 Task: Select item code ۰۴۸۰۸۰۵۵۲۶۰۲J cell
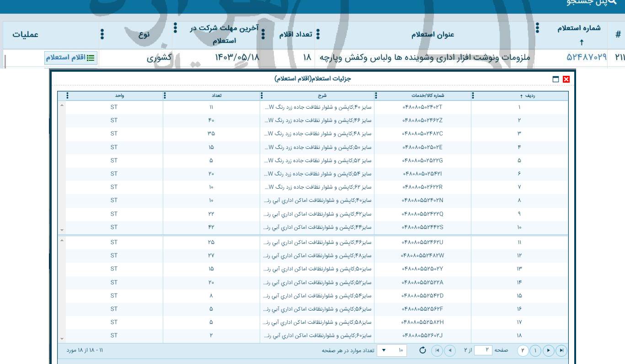(422, 335)
